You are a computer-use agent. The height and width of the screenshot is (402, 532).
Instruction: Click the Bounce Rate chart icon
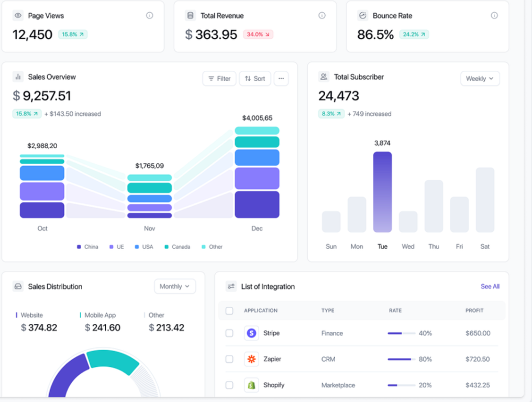point(363,16)
